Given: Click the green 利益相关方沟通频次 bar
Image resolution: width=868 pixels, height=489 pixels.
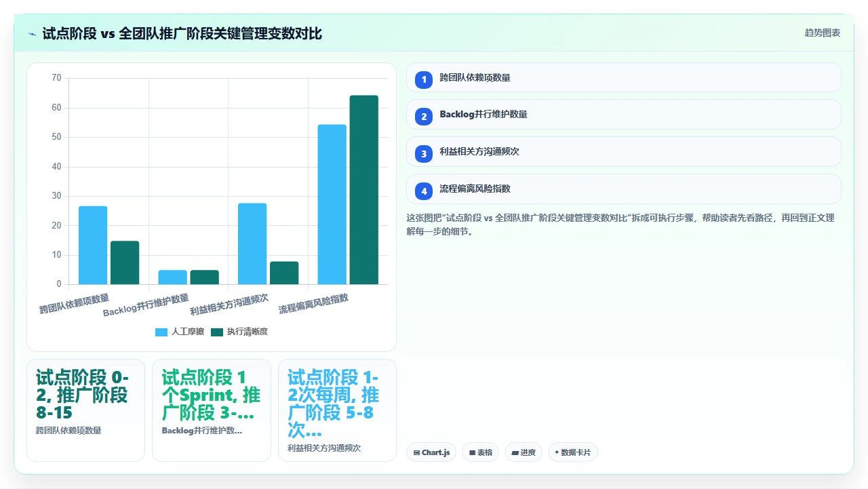Looking at the screenshot, I should (284, 273).
